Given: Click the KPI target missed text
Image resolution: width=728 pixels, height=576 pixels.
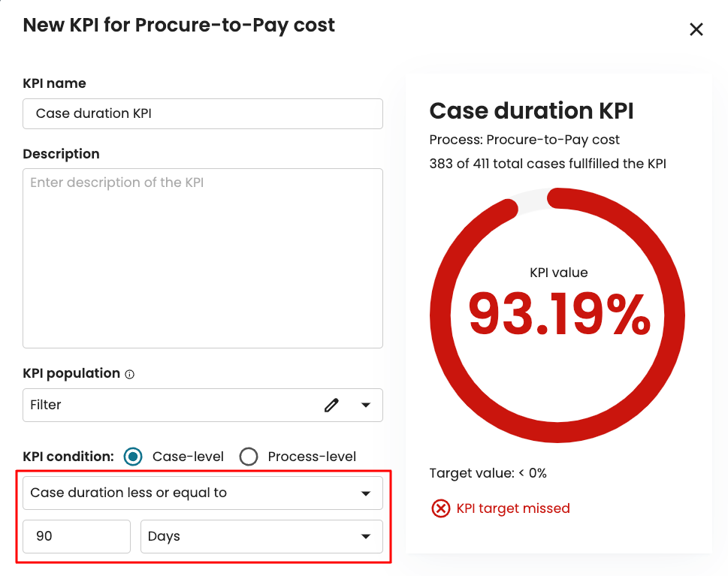Looking at the screenshot, I should click(513, 508).
